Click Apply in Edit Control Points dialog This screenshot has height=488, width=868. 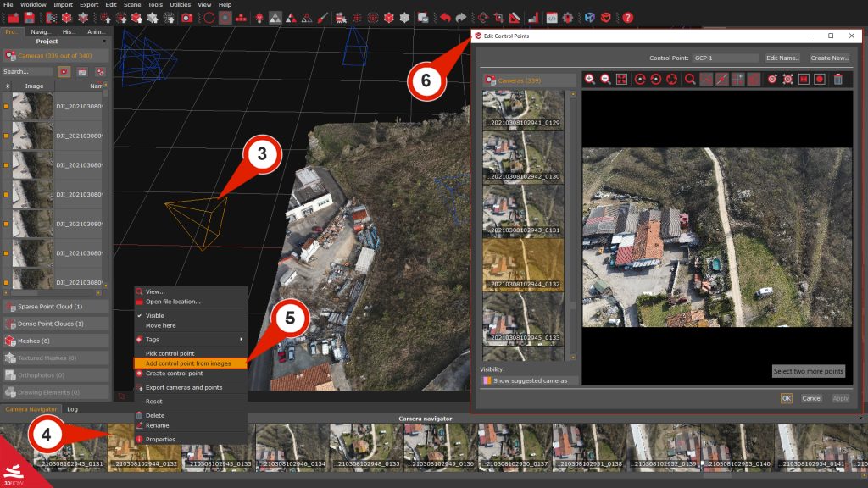[x=840, y=398]
